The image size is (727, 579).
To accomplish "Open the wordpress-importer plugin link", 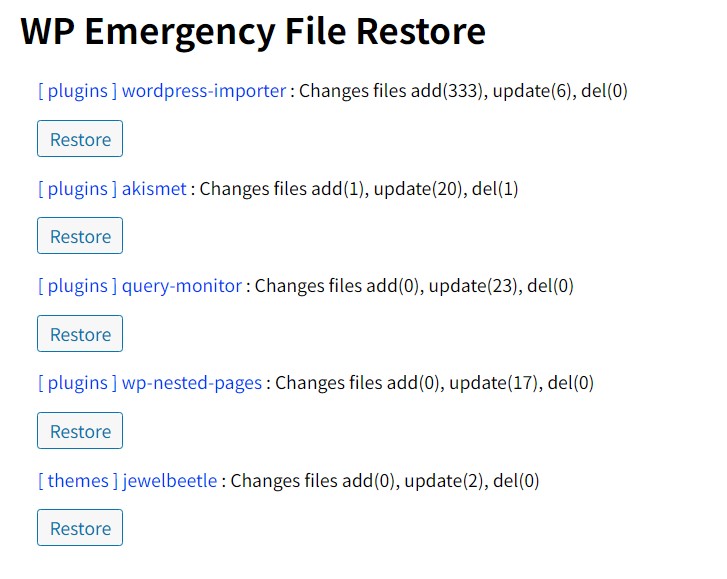I will click(204, 91).
